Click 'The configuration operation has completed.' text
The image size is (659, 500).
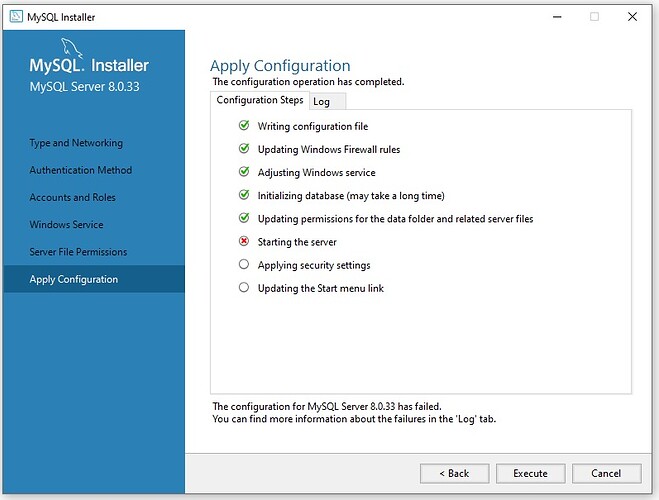pos(308,82)
